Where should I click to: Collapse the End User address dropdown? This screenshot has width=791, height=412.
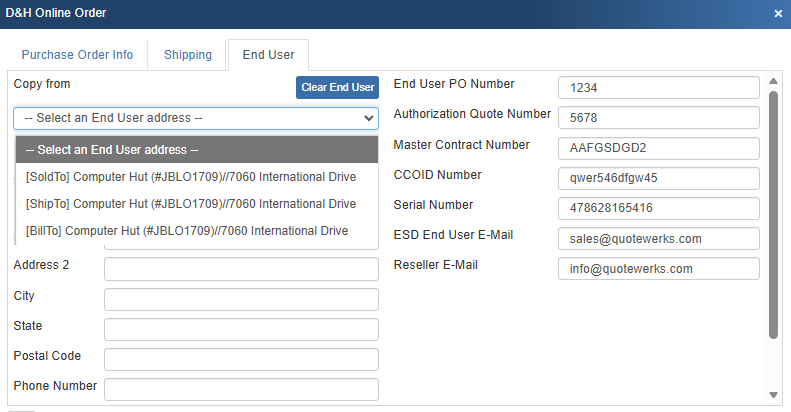pos(196,118)
